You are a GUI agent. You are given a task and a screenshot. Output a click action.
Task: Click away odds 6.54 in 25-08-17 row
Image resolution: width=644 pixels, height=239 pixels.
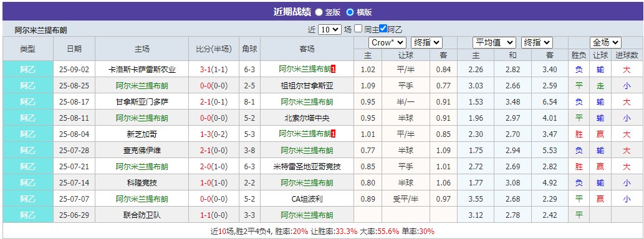(x=549, y=101)
